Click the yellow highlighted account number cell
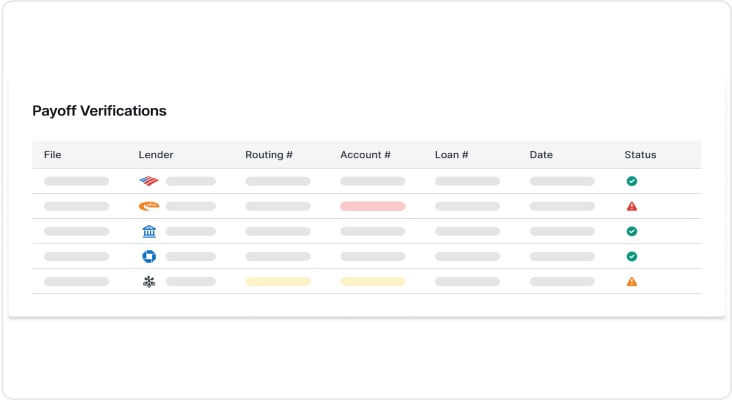 [x=373, y=281]
